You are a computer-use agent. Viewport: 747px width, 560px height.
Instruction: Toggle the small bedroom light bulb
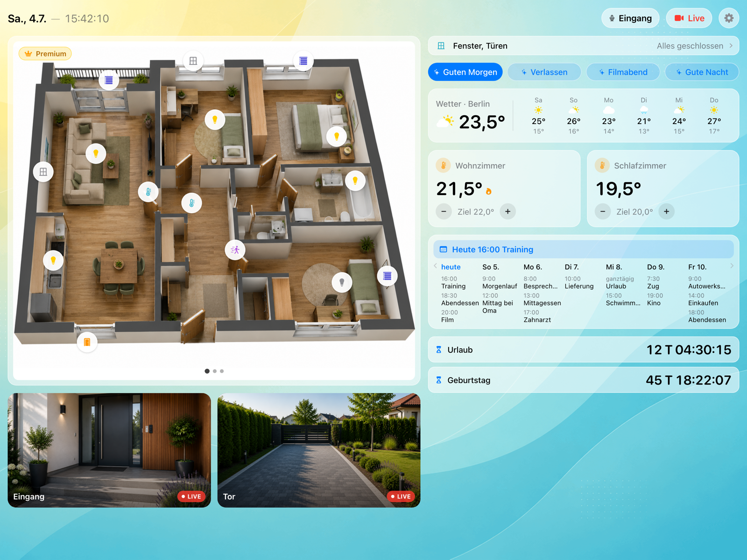coord(215,119)
